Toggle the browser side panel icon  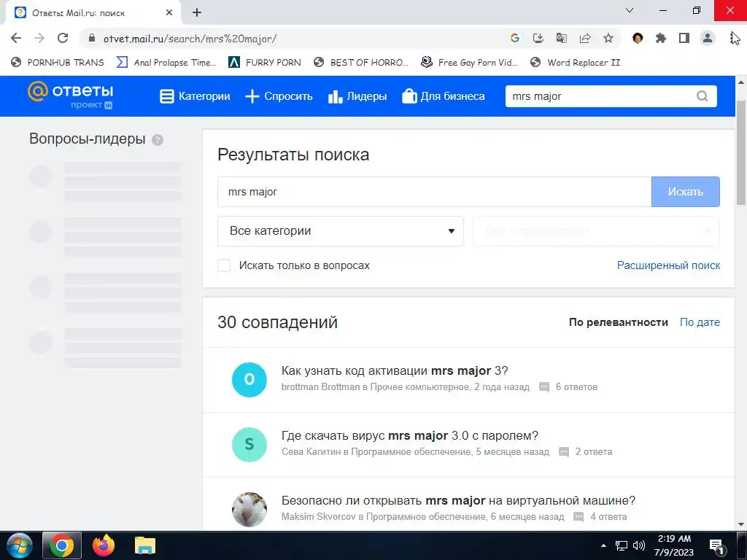coord(684,38)
